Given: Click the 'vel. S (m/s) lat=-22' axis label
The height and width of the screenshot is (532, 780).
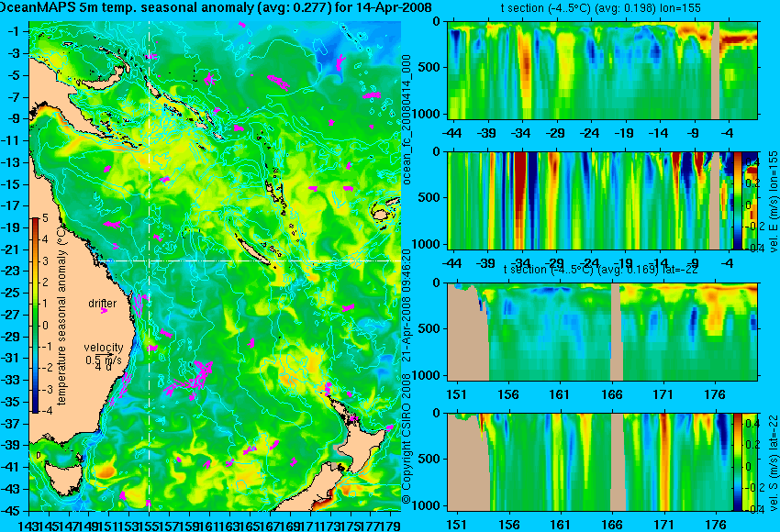Looking at the screenshot, I should (773, 462).
